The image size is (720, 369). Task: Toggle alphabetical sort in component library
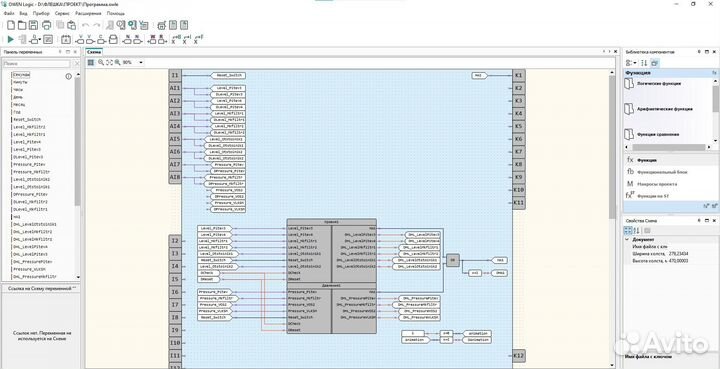[x=644, y=63]
